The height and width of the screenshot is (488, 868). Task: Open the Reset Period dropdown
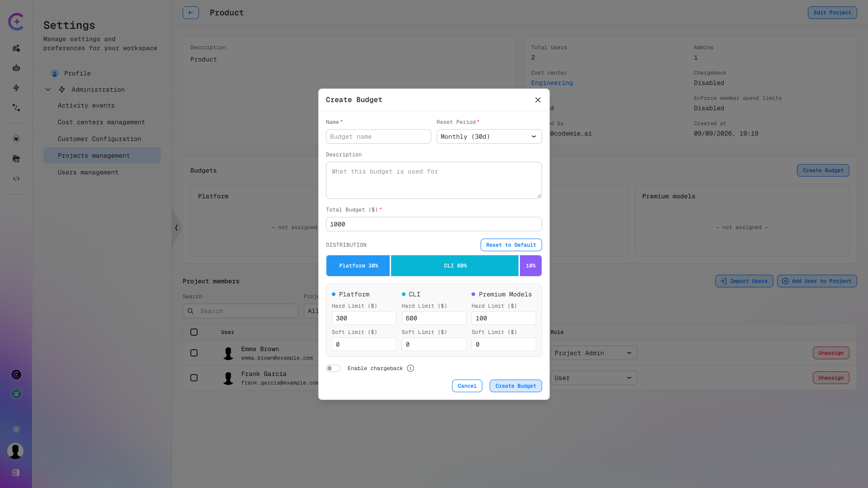(489, 136)
